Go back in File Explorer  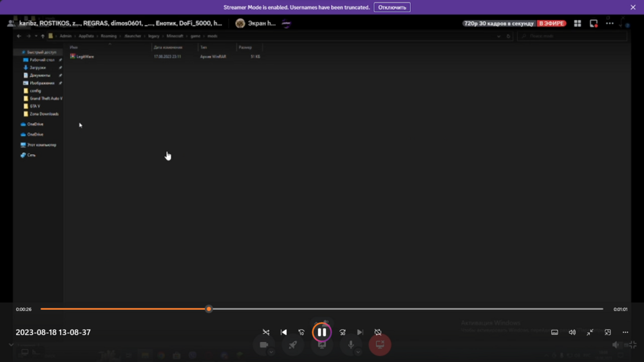(19, 36)
